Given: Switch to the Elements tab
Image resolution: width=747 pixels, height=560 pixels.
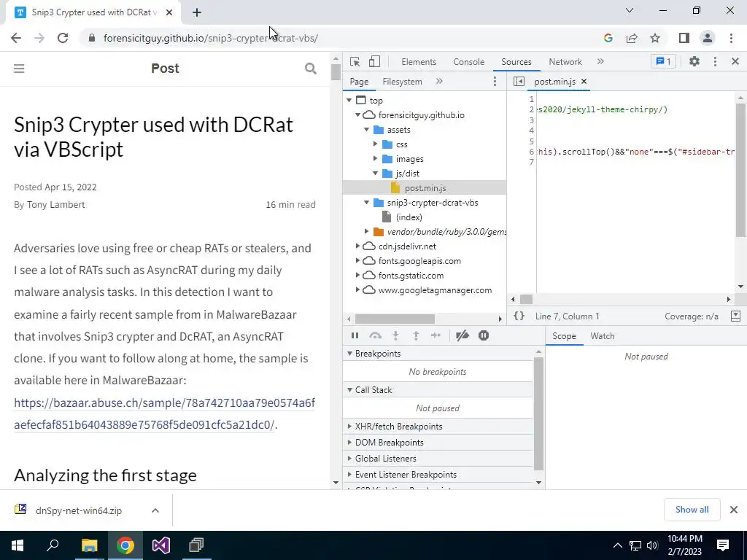Looking at the screenshot, I should [419, 62].
